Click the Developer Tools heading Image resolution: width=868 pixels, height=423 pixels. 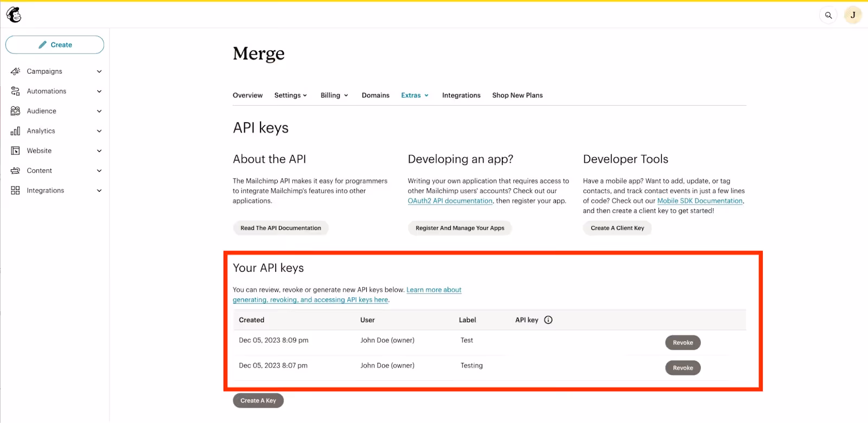point(626,159)
